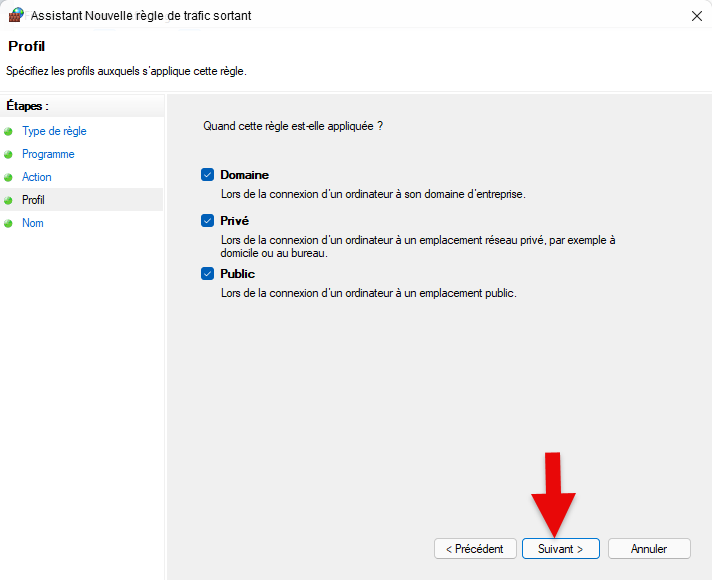
Task: Click the window title 'Assistant Nouvelle règle de trafic sortant'
Action: click(141, 16)
